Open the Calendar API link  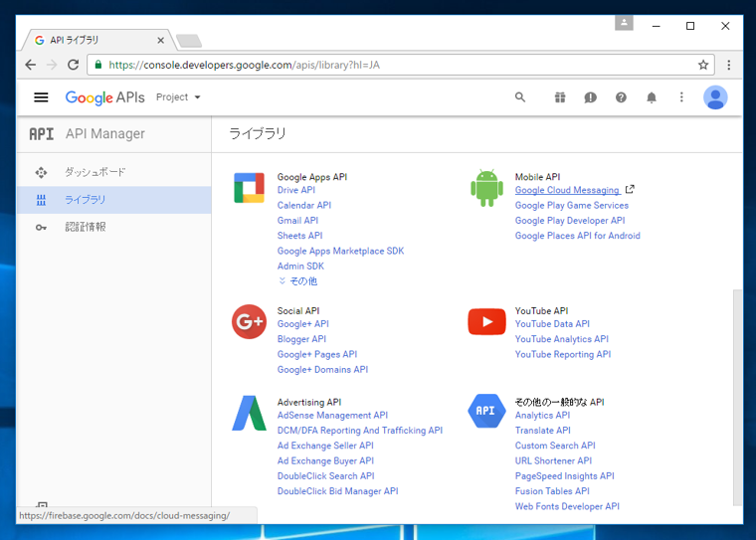[304, 206]
